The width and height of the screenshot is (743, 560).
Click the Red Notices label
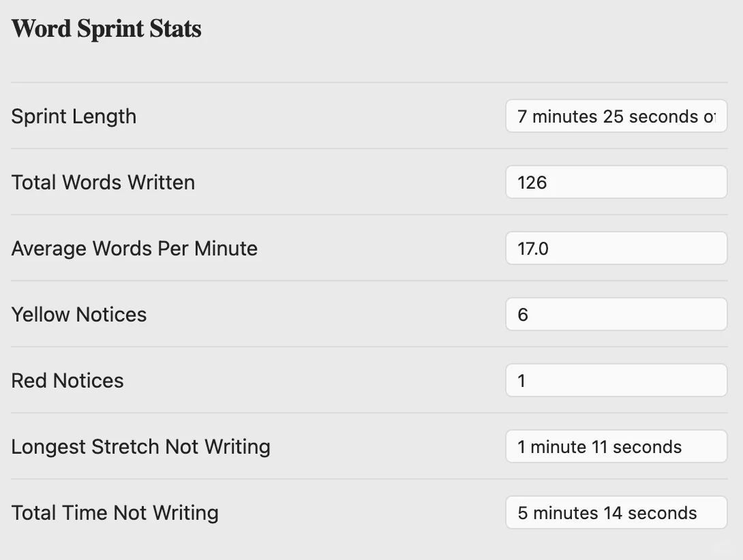pos(67,381)
